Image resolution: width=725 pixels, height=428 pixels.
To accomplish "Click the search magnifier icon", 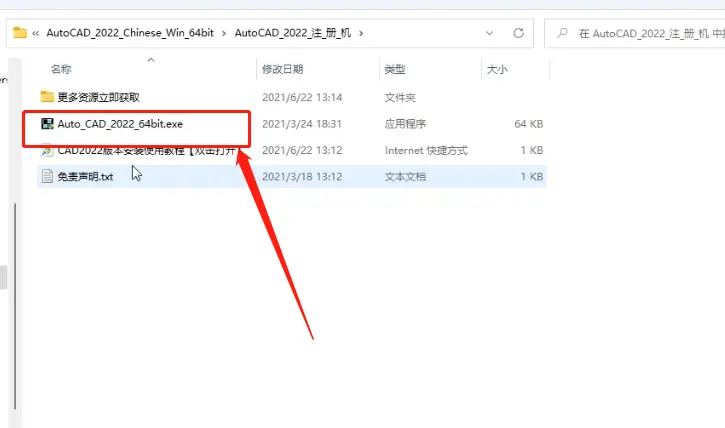I will [562, 33].
